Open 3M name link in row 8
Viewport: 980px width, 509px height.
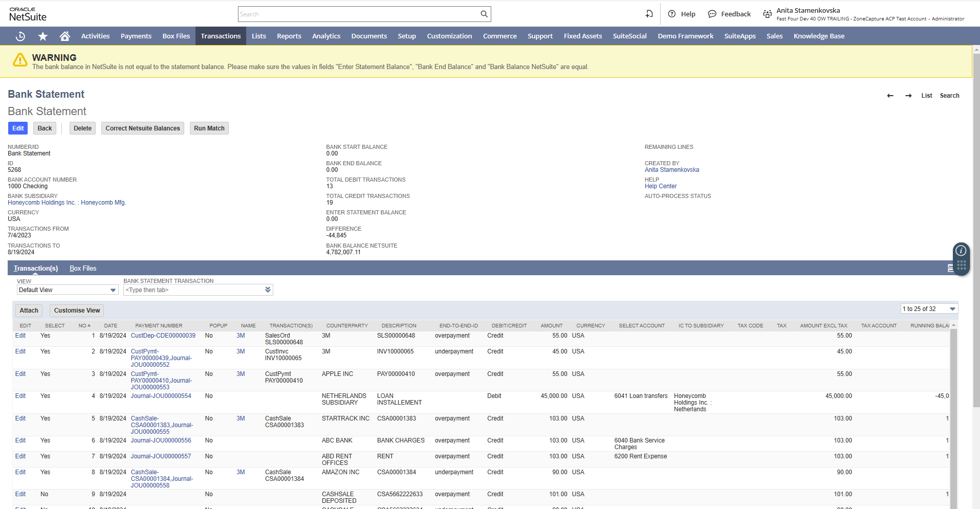pos(241,472)
